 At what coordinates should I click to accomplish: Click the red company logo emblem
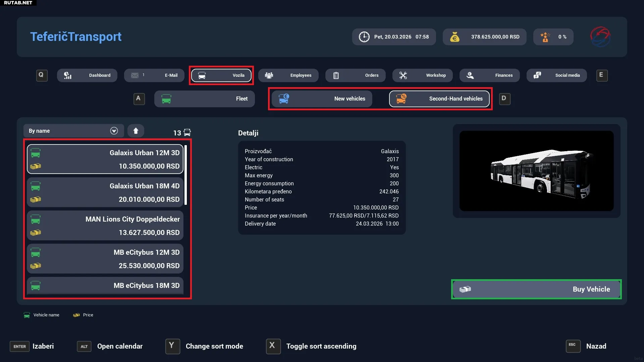point(600,37)
